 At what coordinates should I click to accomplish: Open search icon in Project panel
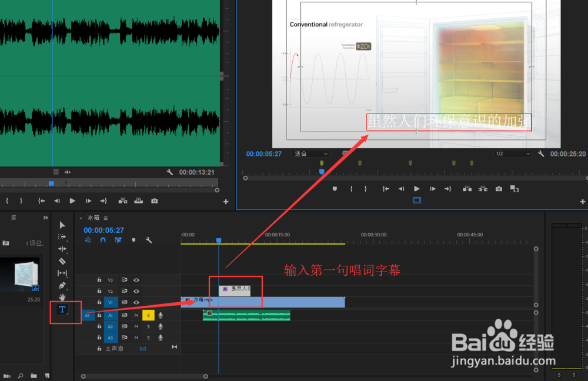pos(20,376)
